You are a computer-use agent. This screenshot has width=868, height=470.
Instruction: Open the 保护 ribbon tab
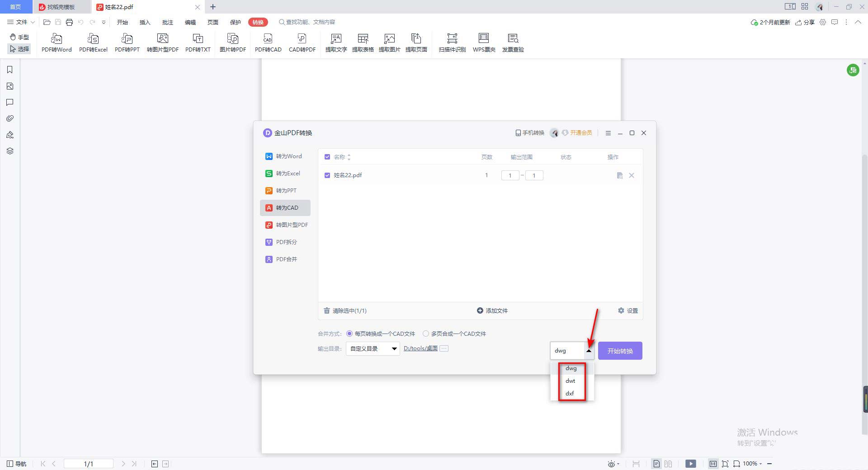235,22
